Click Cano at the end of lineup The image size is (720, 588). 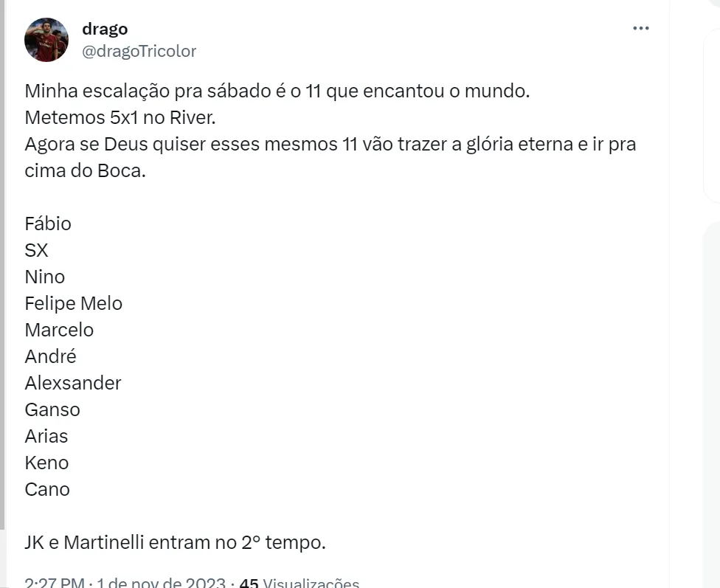click(47, 489)
